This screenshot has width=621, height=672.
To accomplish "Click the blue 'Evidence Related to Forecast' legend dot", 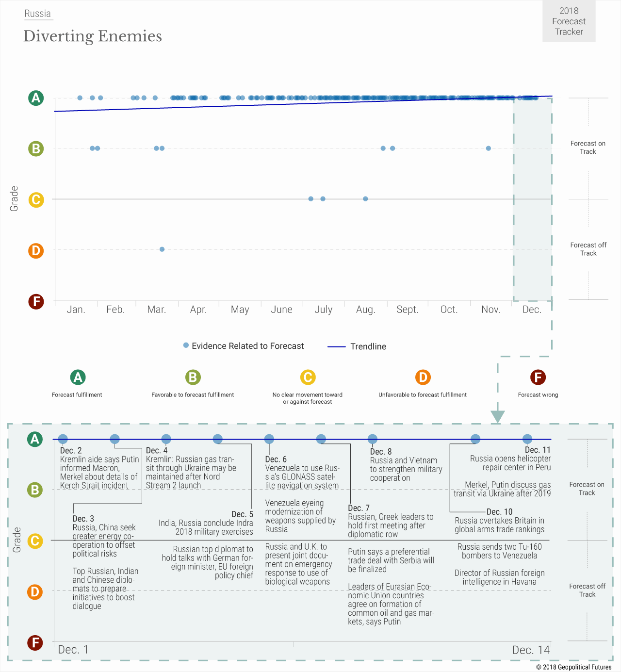I will (186, 345).
